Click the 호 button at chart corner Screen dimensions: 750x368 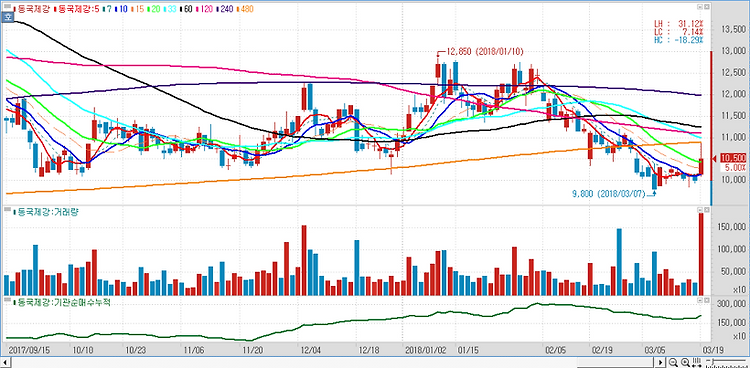coord(7,17)
